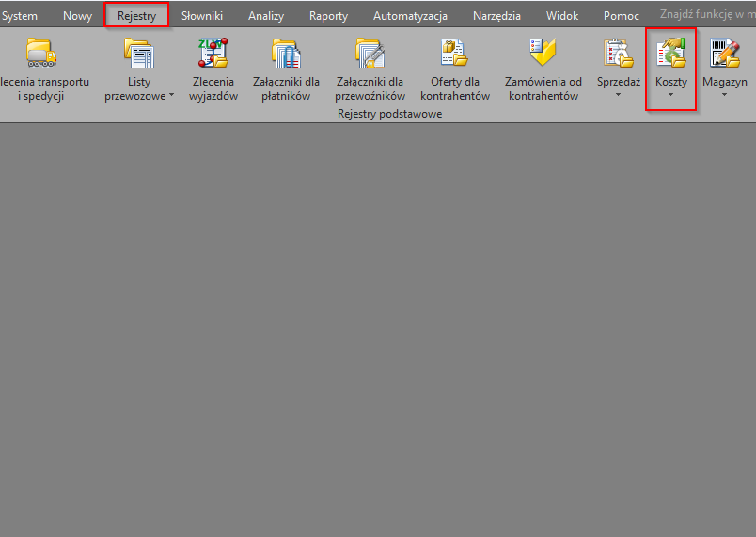Switch to the Słowniki tab
The height and width of the screenshot is (537, 756).
coord(201,16)
